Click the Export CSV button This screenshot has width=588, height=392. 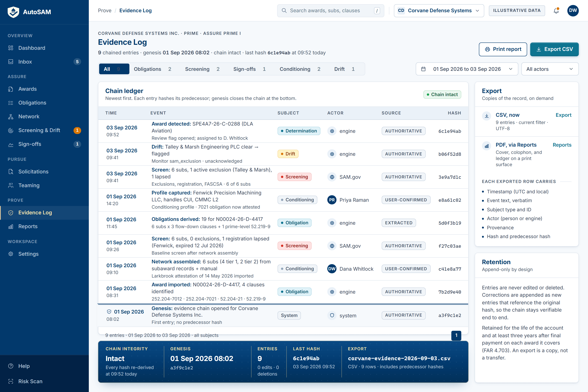point(554,49)
